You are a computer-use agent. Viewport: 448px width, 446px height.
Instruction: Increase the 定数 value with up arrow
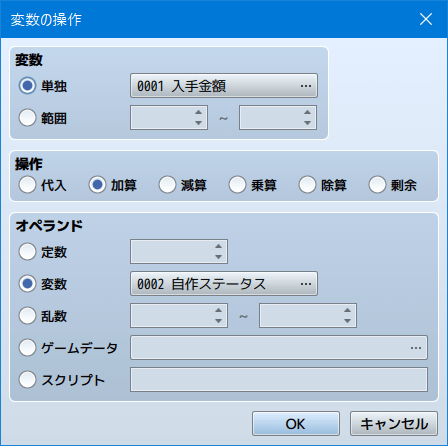[x=218, y=246]
